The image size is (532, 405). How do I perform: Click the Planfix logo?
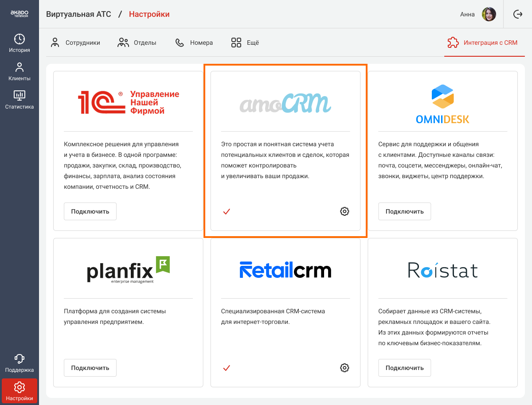pyautogui.click(x=129, y=269)
